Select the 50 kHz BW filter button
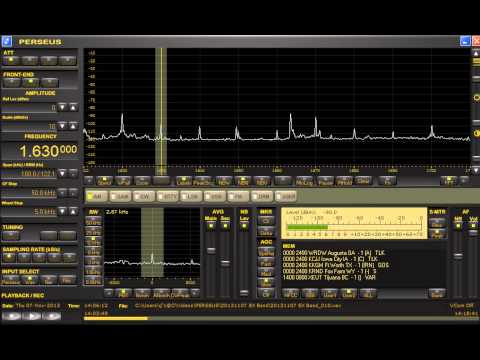The image size is (480, 360). tap(93, 221)
